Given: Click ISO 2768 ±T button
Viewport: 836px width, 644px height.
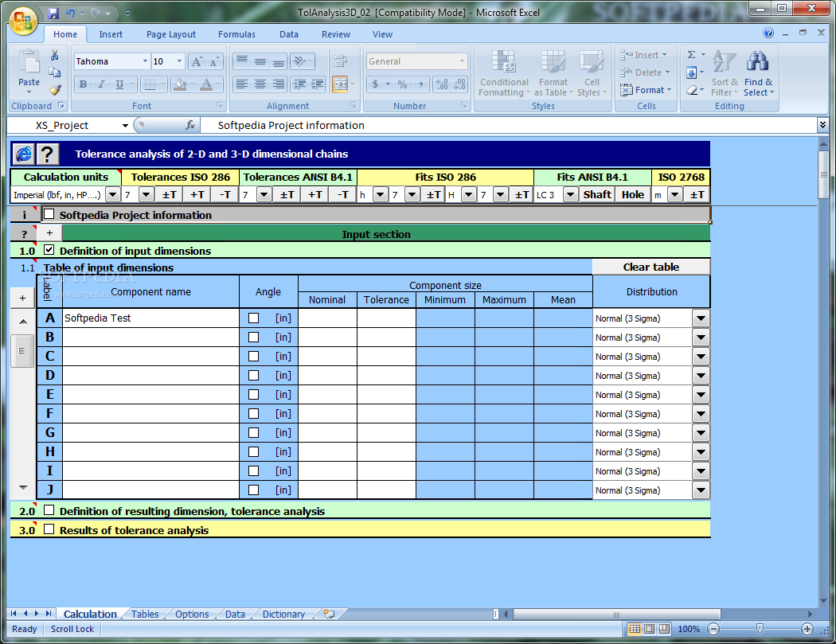Looking at the screenshot, I should (x=697, y=194).
